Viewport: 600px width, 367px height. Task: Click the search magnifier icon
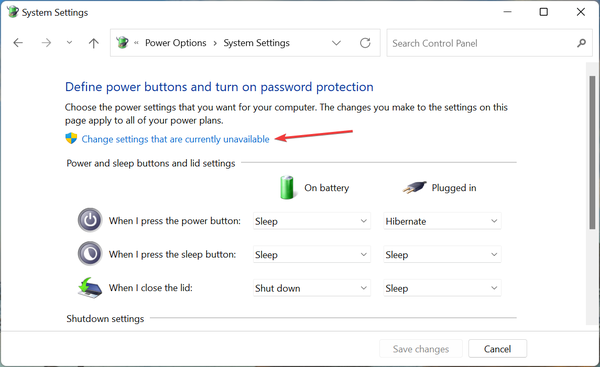click(581, 43)
